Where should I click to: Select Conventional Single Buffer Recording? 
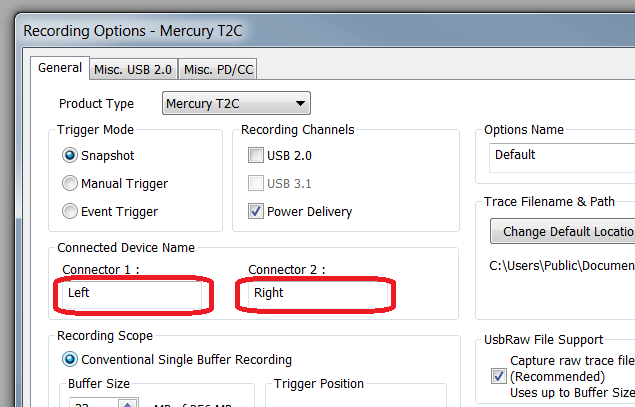[x=70, y=359]
